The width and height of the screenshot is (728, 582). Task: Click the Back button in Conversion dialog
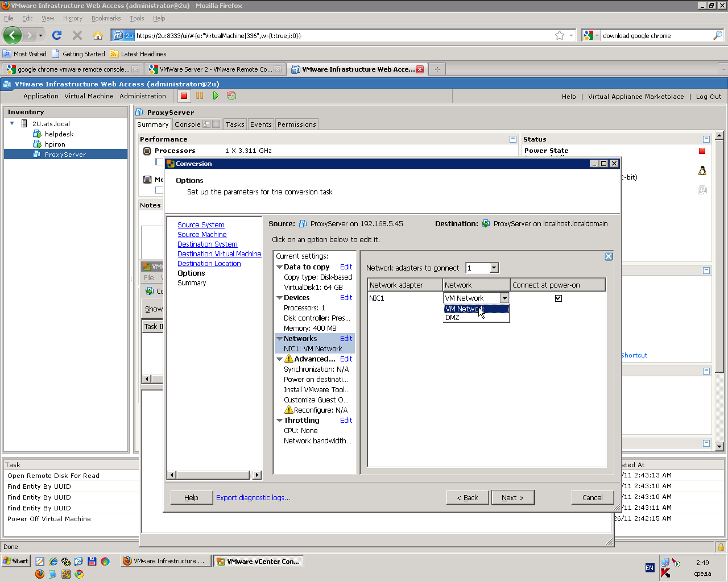click(x=468, y=498)
